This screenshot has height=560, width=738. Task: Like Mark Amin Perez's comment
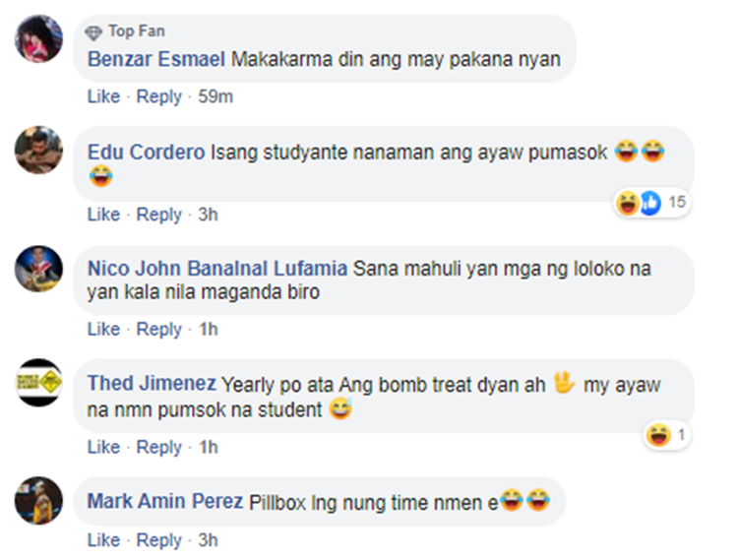pyautogui.click(x=103, y=540)
